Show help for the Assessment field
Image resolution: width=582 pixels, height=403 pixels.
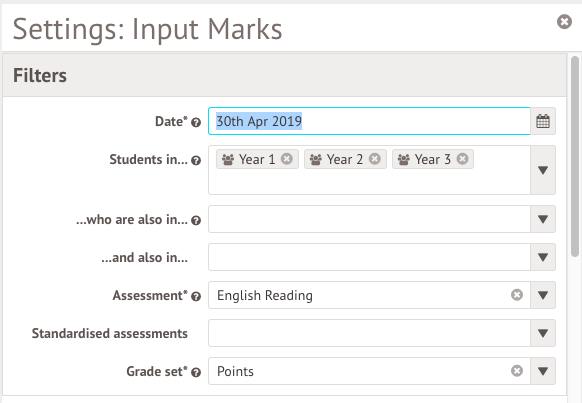[x=196, y=296]
